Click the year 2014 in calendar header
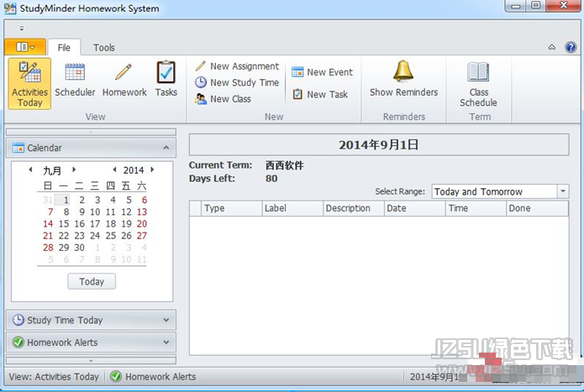 (134, 170)
